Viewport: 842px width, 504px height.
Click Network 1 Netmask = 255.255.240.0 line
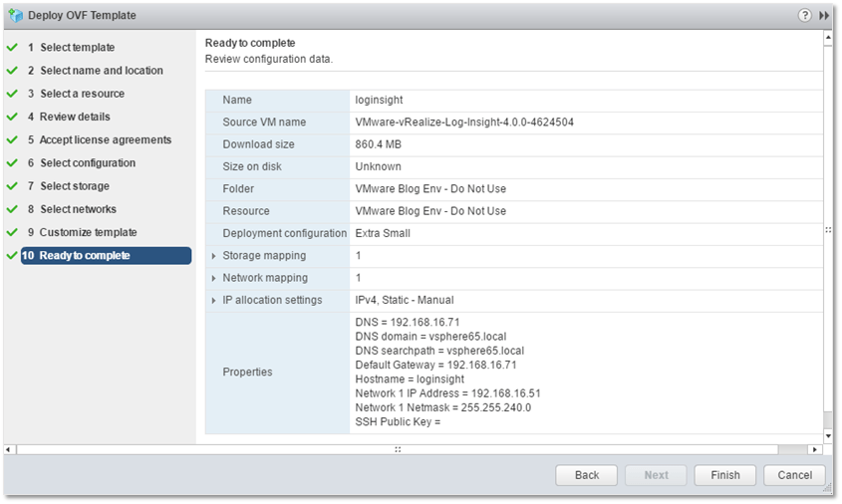coord(443,407)
